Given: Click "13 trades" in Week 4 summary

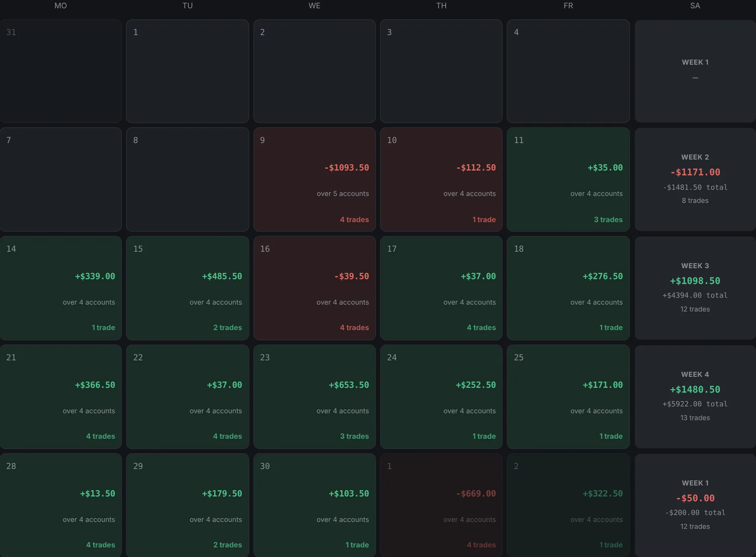Looking at the screenshot, I should (x=695, y=418).
